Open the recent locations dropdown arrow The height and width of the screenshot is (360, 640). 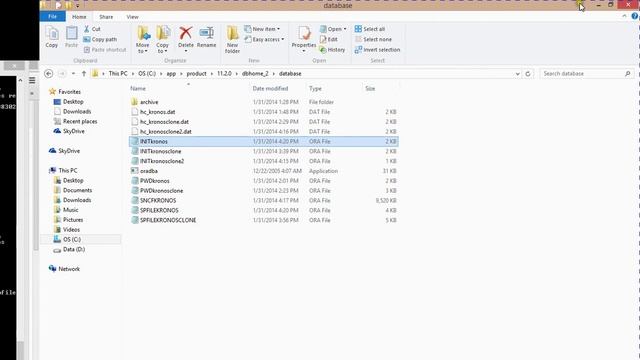[x=73, y=74]
